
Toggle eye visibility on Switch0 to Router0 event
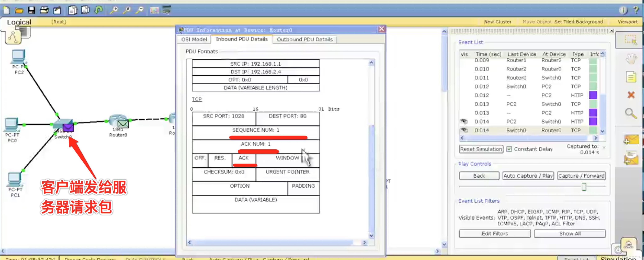(x=464, y=130)
